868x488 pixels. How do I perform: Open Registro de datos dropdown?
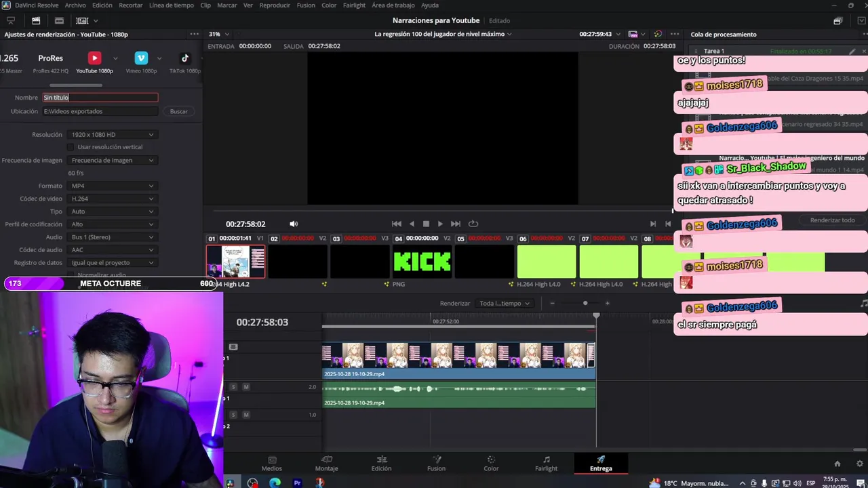(x=113, y=263)
